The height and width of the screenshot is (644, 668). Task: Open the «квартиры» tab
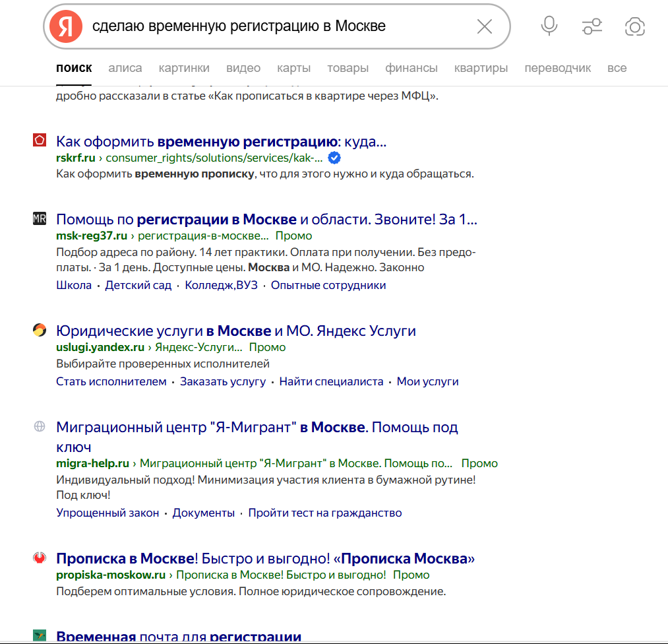click(481, 68)
